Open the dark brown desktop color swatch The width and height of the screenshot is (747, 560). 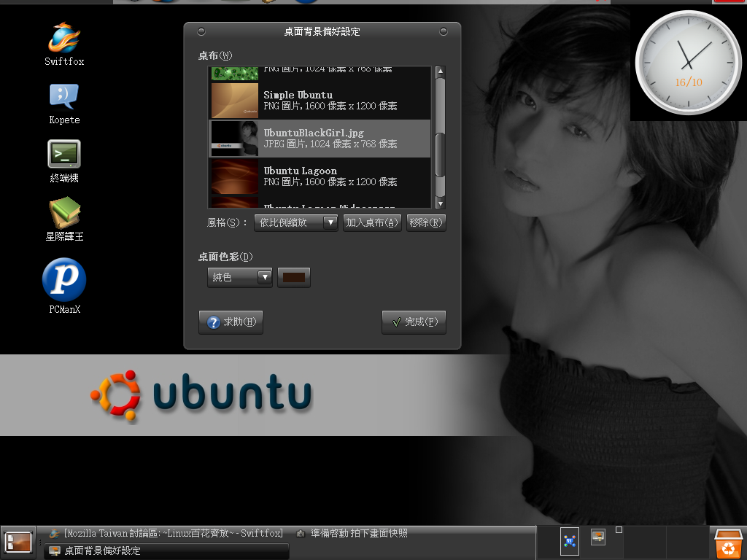(294, 277)
